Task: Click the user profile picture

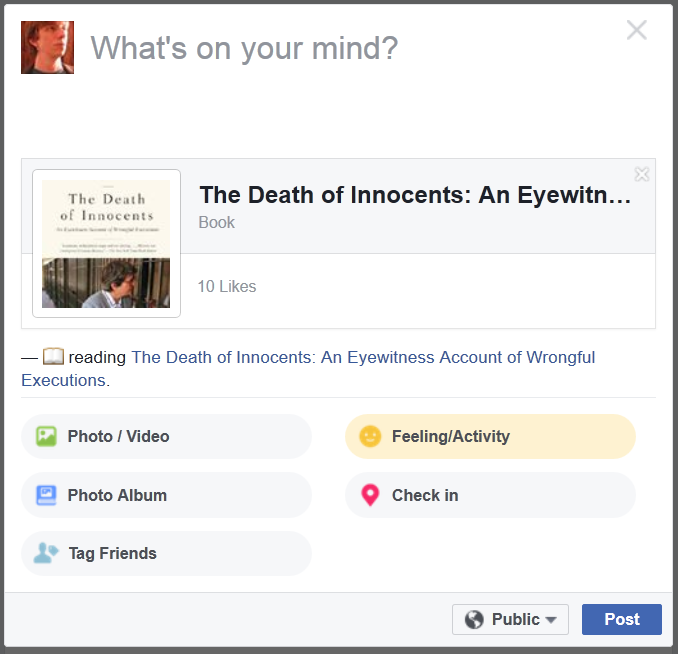Action: coord(48,48)
